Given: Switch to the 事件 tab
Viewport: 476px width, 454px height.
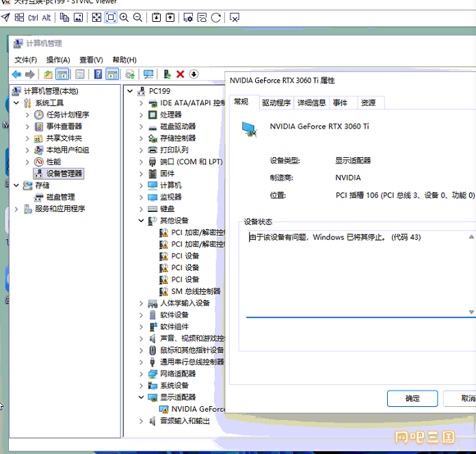Looking at the screenshot, I should (340, 103).
